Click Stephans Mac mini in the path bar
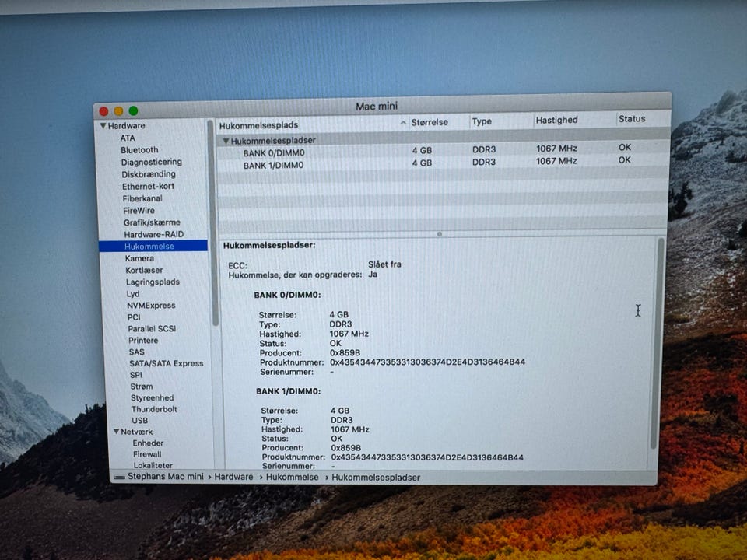 [165, 477]
